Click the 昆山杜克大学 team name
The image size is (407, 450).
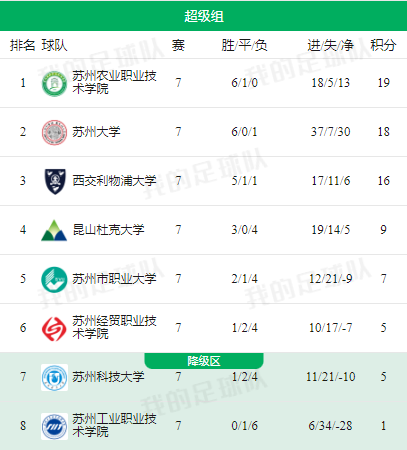108,230
